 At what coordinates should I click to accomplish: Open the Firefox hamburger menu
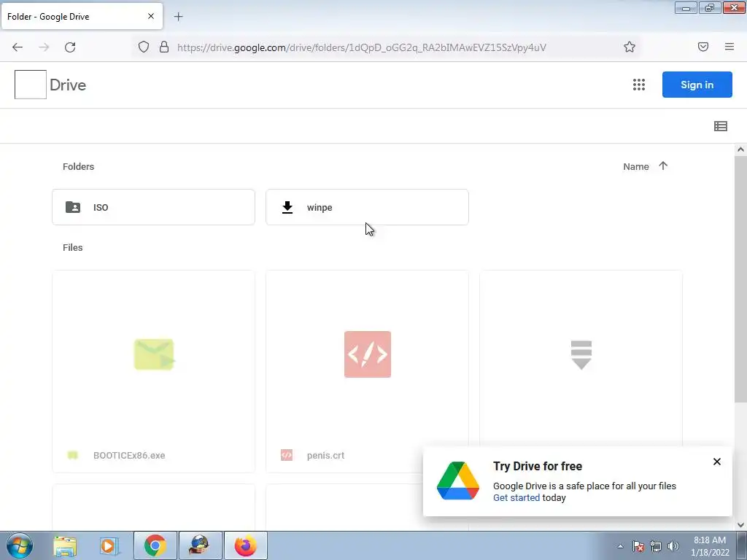[729, 47]
